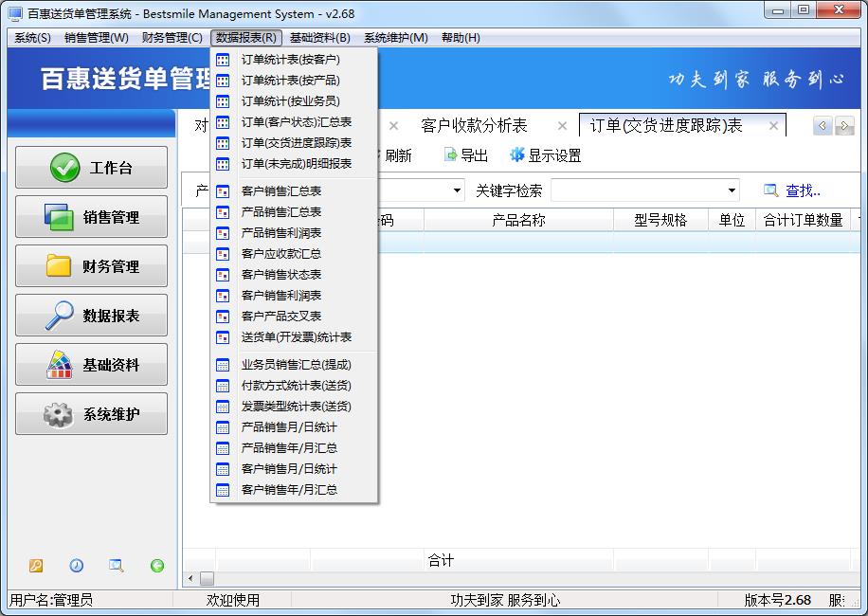Expand the product filter dropdown arrow
This screenshot has height=616, width=868.
tap(458, 190)
